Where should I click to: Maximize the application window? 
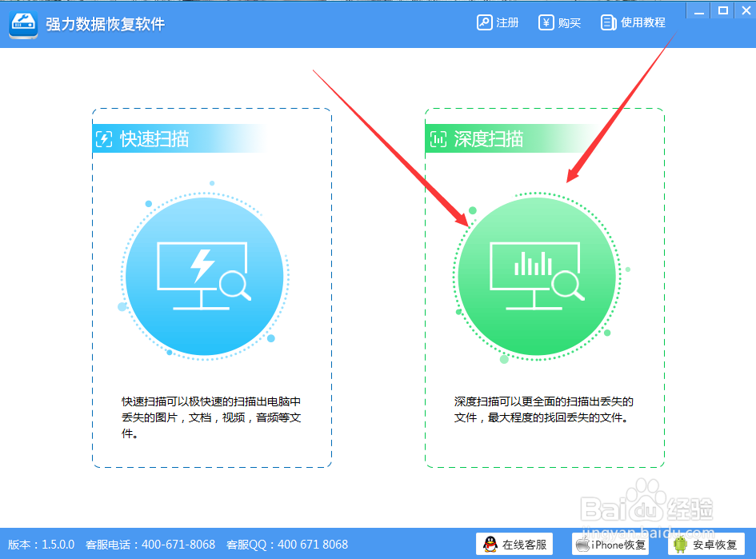pyautogui.click(x=722, y=10)
